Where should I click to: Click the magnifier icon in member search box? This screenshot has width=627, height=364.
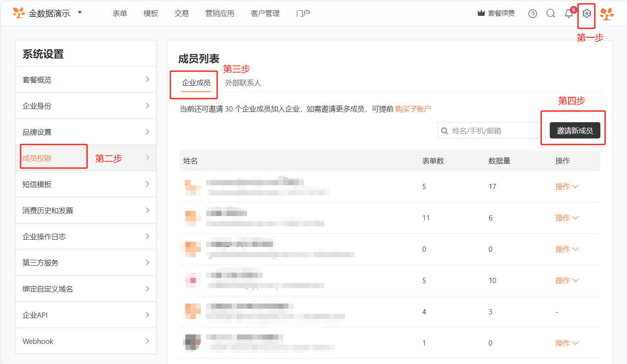[445, 131]
